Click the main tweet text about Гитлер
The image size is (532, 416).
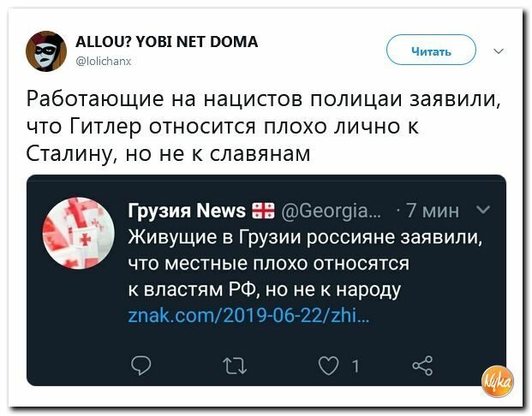pyautogui.click(x=263, y=126)
